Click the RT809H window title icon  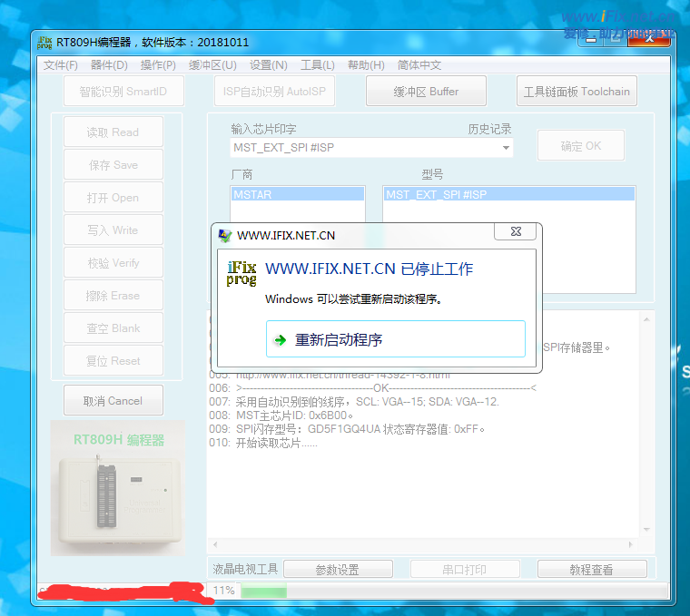coord(44,43)
